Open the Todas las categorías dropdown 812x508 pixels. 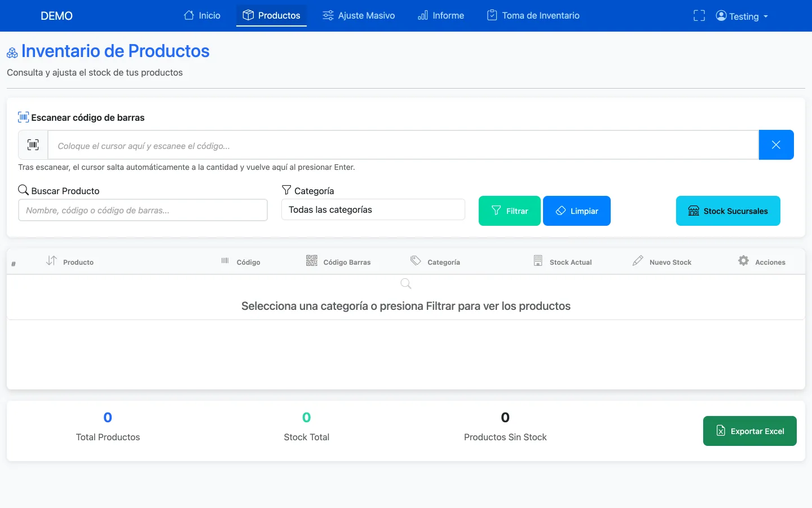(x=373, y=209)
